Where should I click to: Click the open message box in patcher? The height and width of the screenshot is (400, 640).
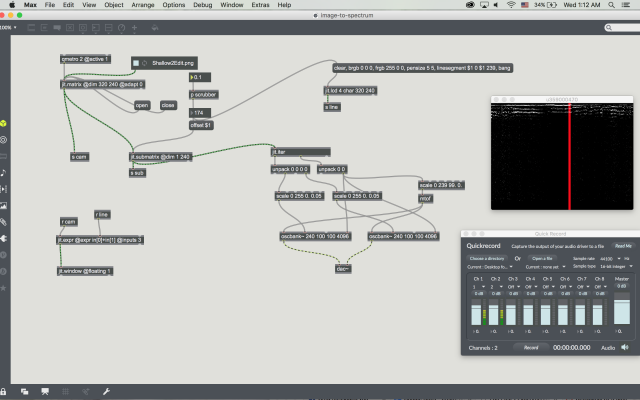click(142, 105)
